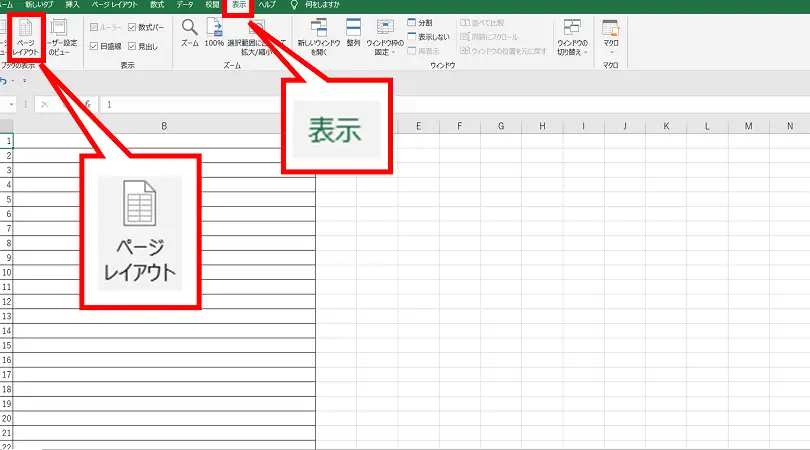The image size is (810, 450).
Task: Click 新しいウィンドウを開く icon
Action: click(319, 37)
